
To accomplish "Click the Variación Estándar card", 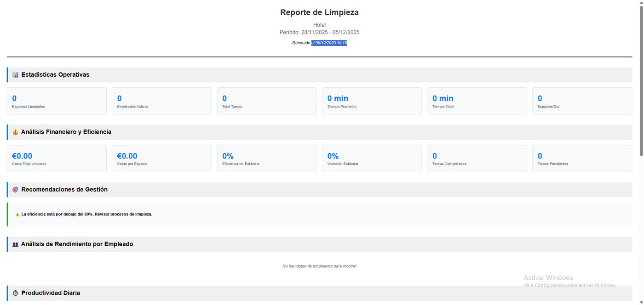I will [x=372, y=158].
